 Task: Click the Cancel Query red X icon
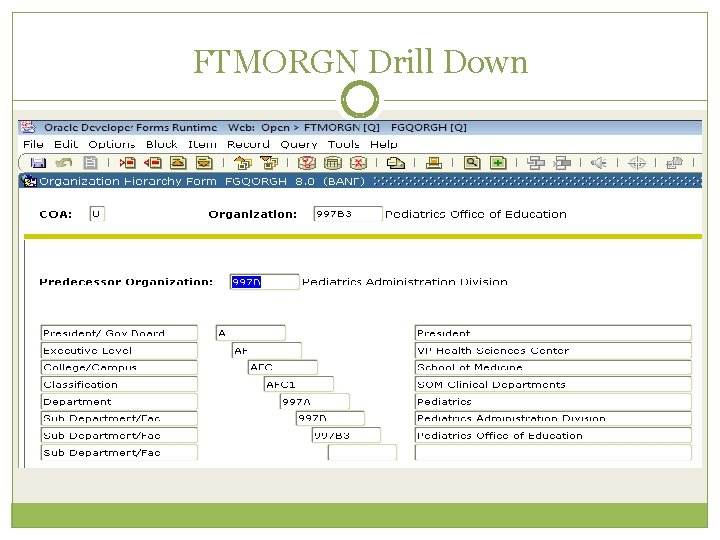pyautogui.click(x=359, y=163)
